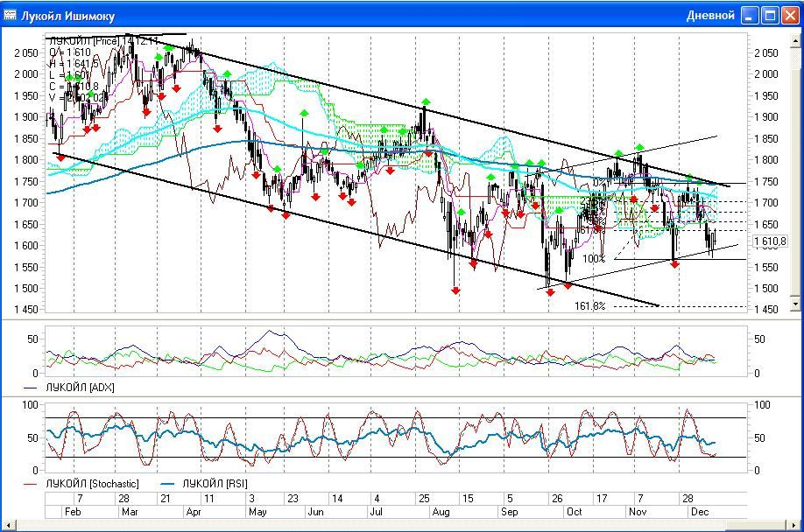
Task: Select the ЛУКОЙЛ [Stochastic] legend label
Action: pyautogui.click(x=92, y=484)
